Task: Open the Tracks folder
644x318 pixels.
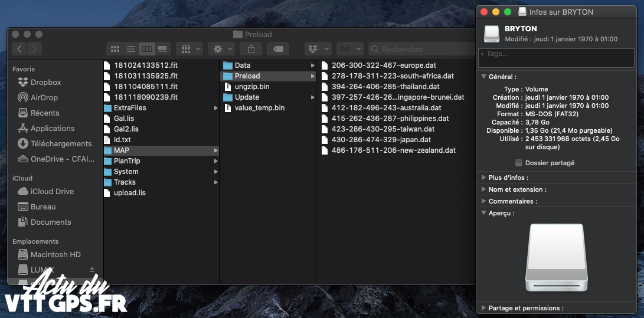Action: (x=161, y=182)
